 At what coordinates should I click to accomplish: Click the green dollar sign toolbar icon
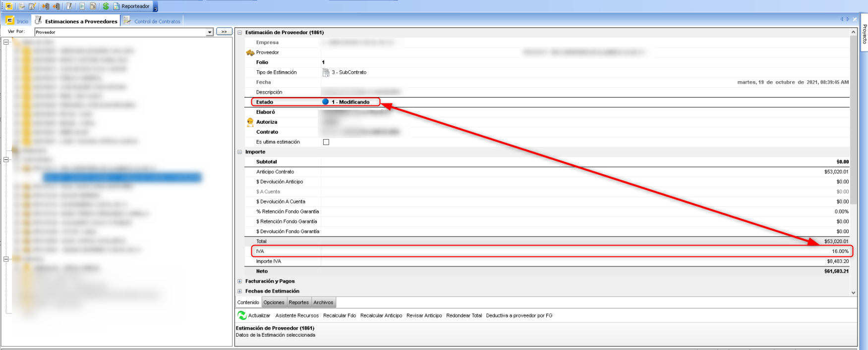[106, 6]
